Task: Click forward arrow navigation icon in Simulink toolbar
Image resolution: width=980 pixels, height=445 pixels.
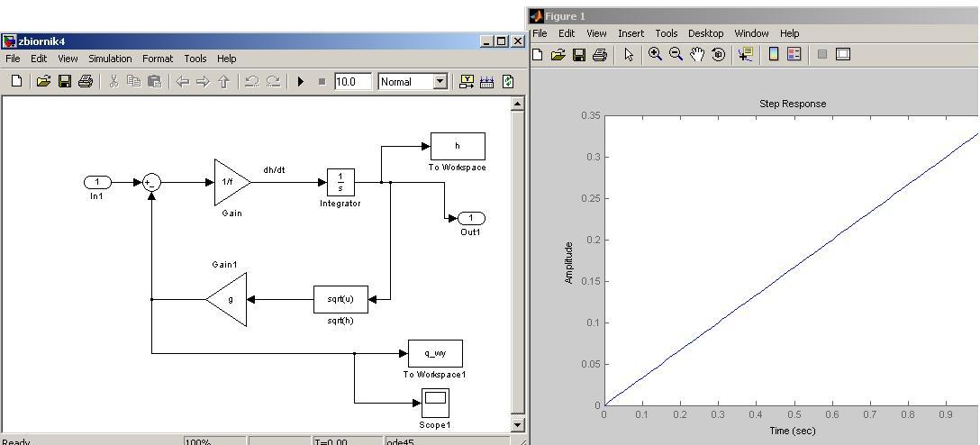Action: 203,81
